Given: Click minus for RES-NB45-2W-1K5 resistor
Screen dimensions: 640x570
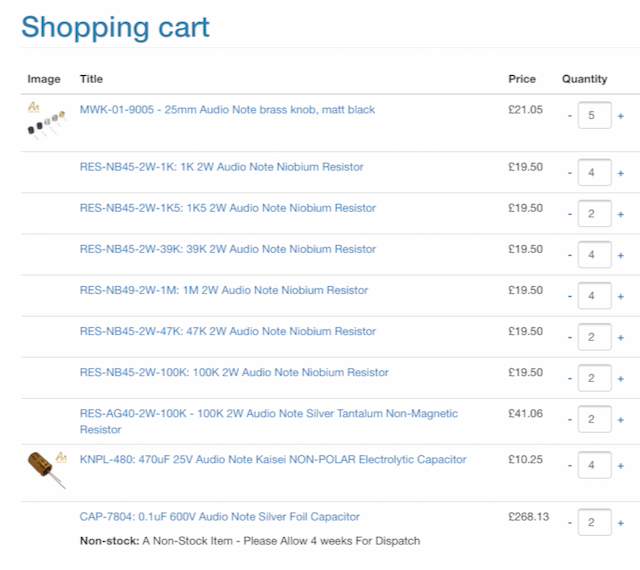Looking at the screenshot, I should click(x=570, y=214).
